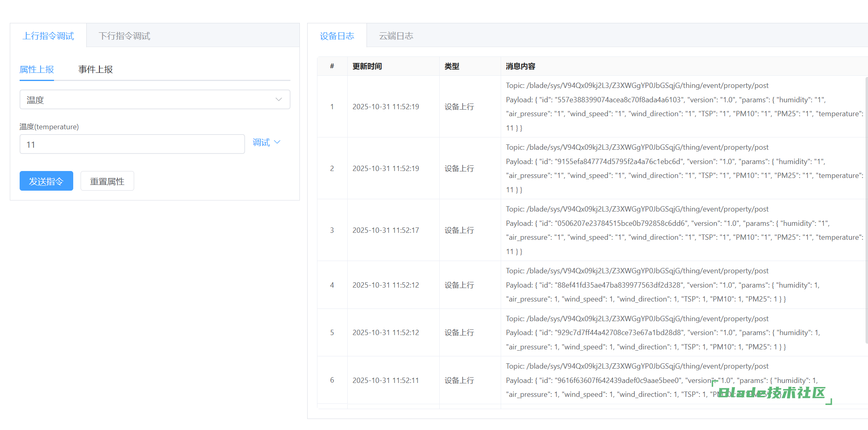
Task: Click the 类型 column header
Action: pyautogui.click(x=452, y=66)
